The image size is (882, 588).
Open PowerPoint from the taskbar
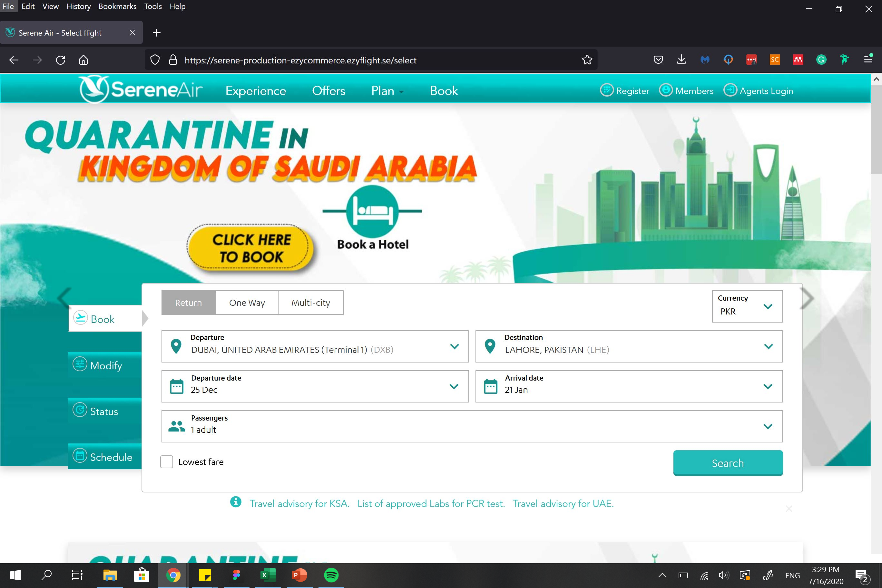(299, 575)
